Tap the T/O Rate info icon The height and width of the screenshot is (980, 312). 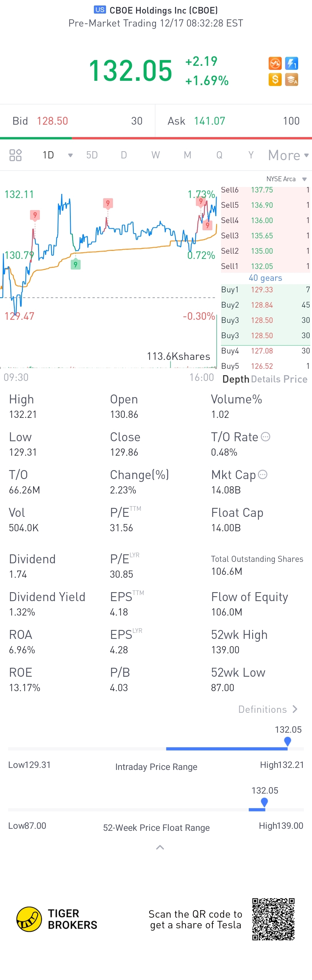(x=265, y=436)
